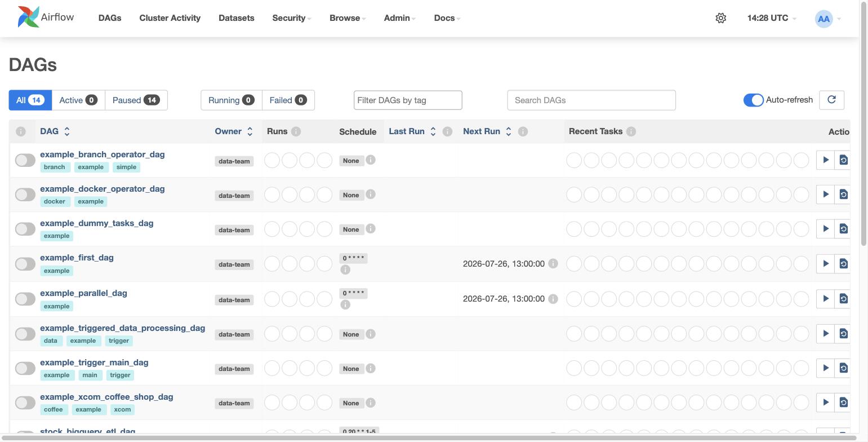Trigger example_trigger_main_dag with play icon
Image resolution: width=868 pixels, height=442 pixels.
pos(825,368)
